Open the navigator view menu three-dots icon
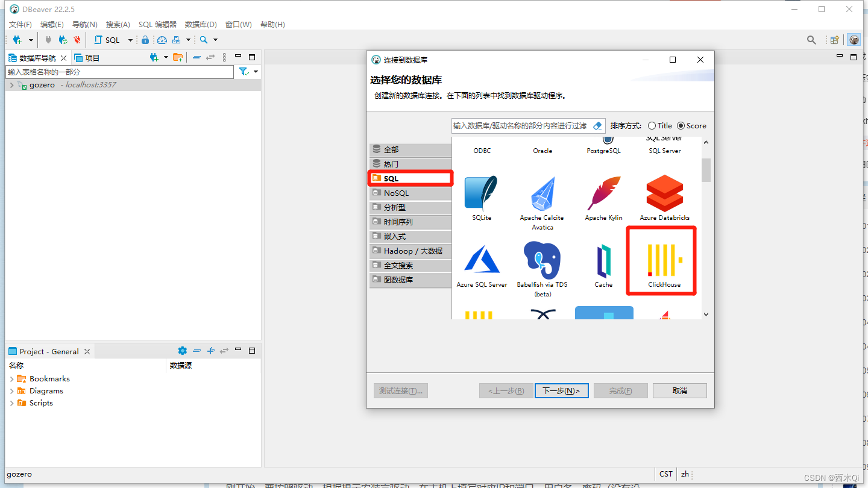Image resolution: width=868 pixels, height=488 pixels. [x=224, y=57]
